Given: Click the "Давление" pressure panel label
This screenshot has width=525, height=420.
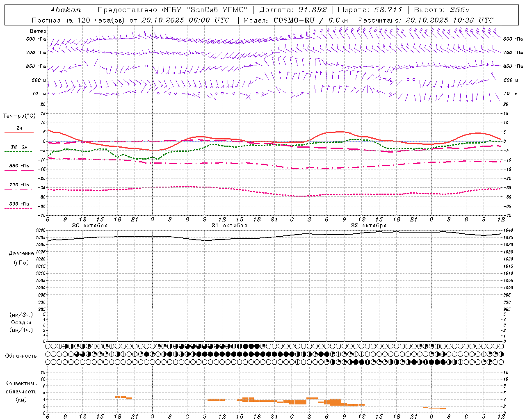Looking at the screenshot, I should pos(21,253).
